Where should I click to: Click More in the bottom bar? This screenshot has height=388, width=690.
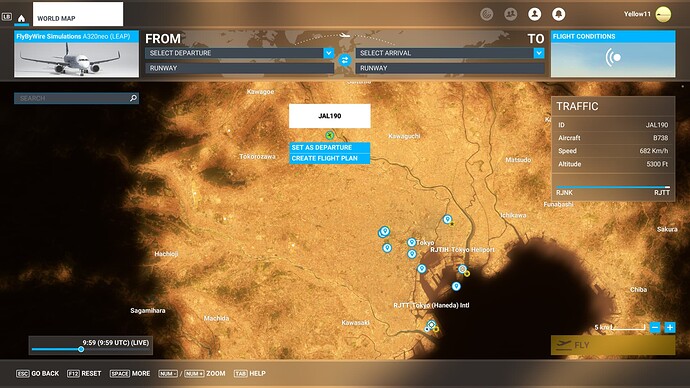click(130, 373)
